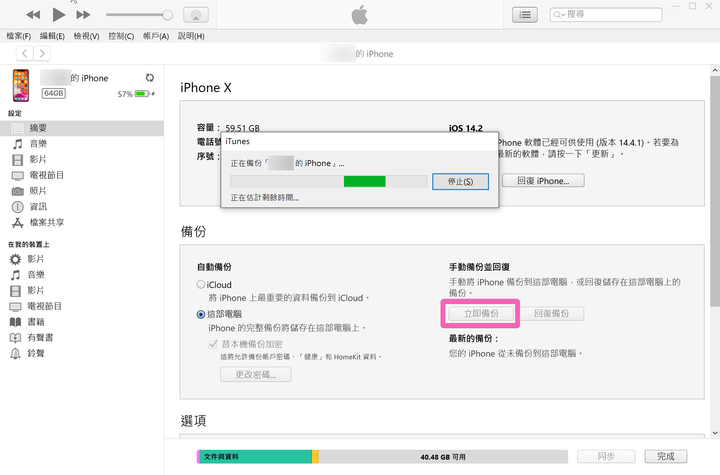
Task: Click the iPhone device thumbnail
Action: [21, 85]
